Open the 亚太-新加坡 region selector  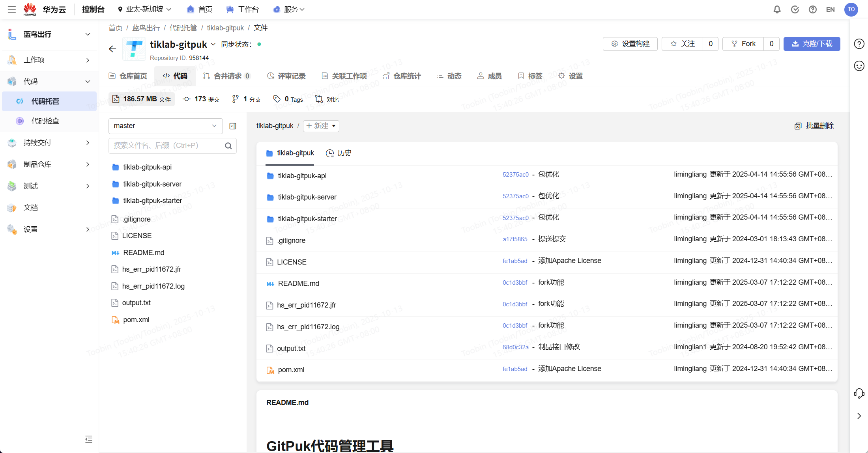coord(144,9)
